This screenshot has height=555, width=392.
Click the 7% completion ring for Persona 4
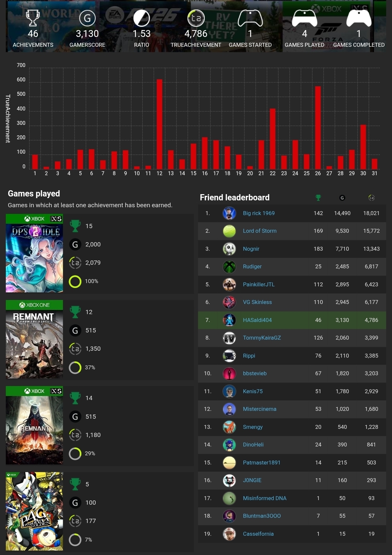75,540
